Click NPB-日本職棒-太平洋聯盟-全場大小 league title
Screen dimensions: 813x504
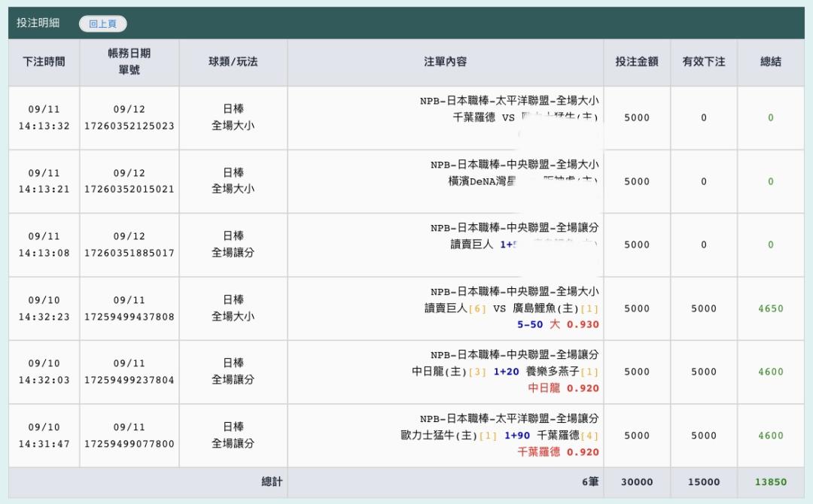point(509,101)
